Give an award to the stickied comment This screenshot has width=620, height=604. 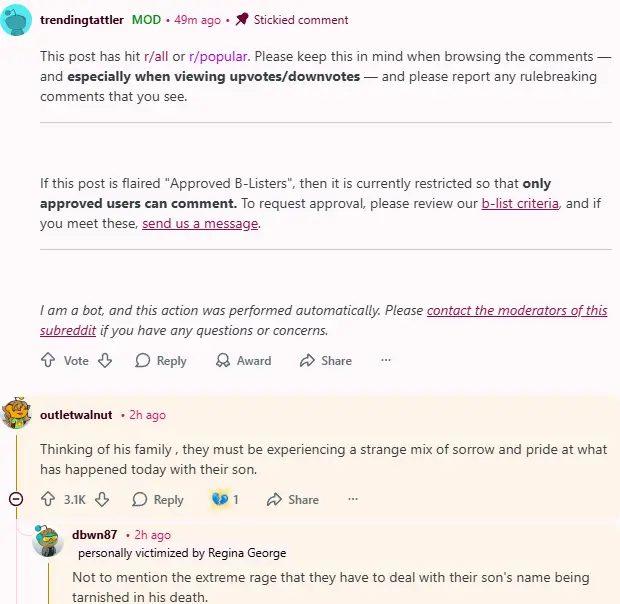tap(243, 360)
